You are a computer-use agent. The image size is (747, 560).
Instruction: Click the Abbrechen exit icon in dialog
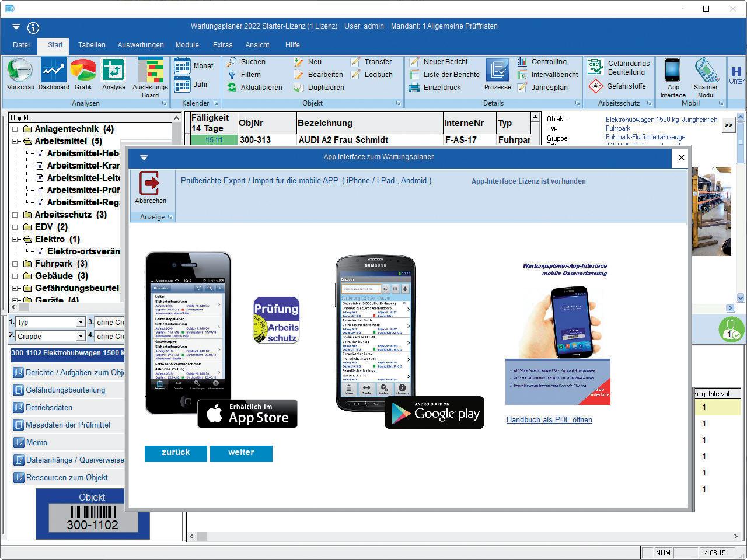coord(151,188)
